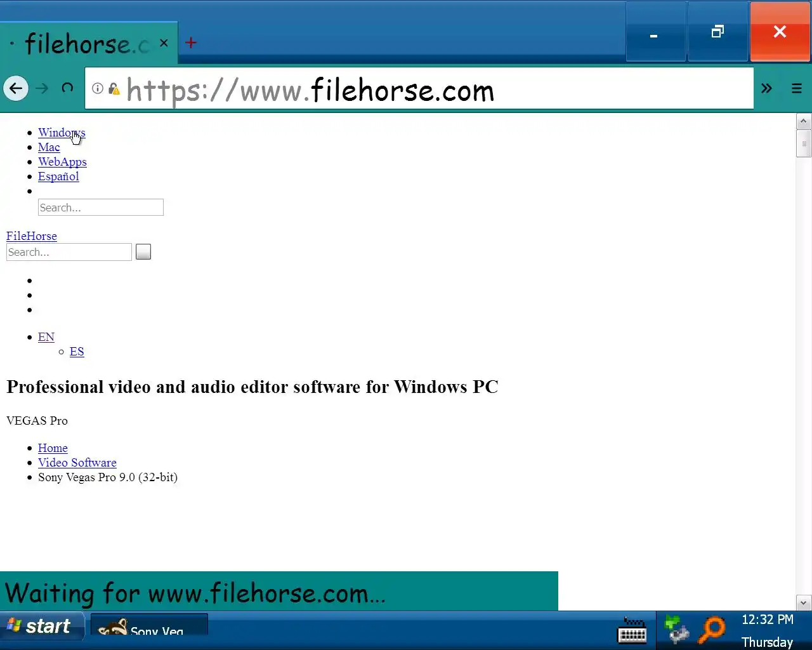Image resolution: width=812 pixels, height=650 pixels.
Task: Go to Home breadcrumb link
Action: (x=53, y=448)
